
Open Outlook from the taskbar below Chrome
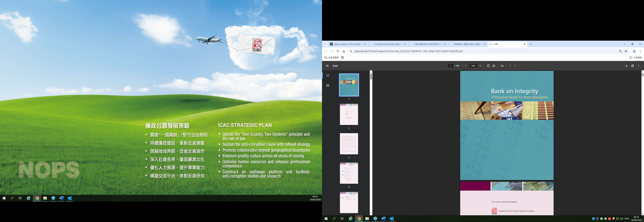pyautogui.click(x=392, y=219)
